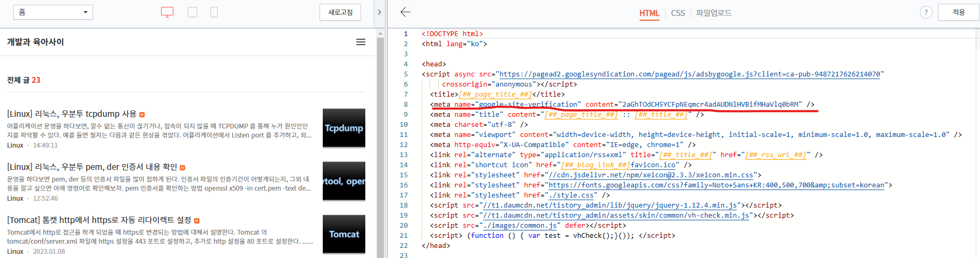980x258 pixels.
Task: Click the Linux category under tcpdump post
Action: [x=15, y=145]
